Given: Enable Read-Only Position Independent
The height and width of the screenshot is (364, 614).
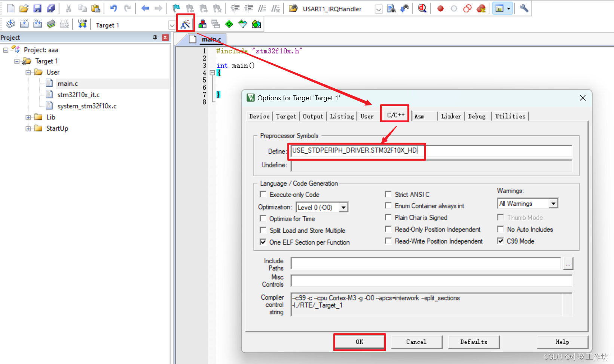Looking at the screenshot, I should [x=388, y=229].
